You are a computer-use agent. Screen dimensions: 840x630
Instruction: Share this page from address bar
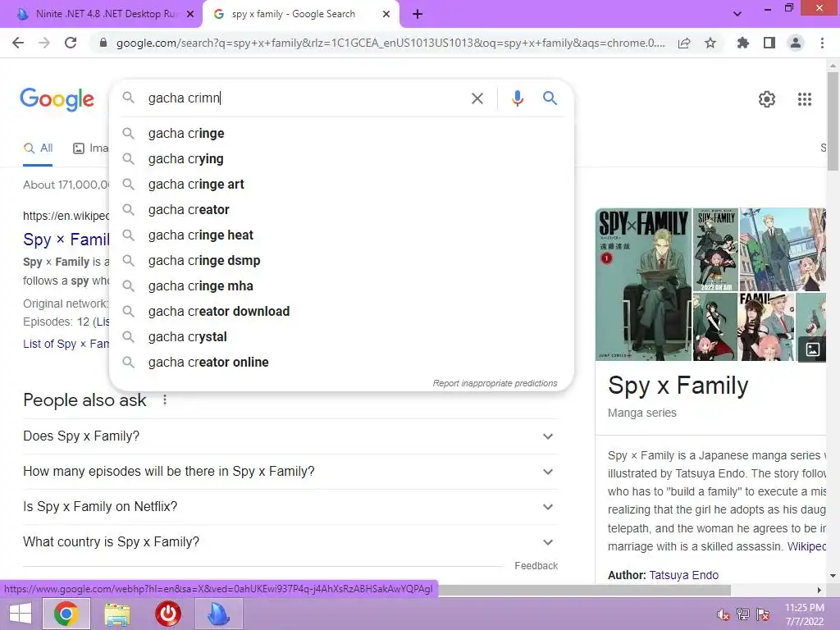click(x=684, y=43)
